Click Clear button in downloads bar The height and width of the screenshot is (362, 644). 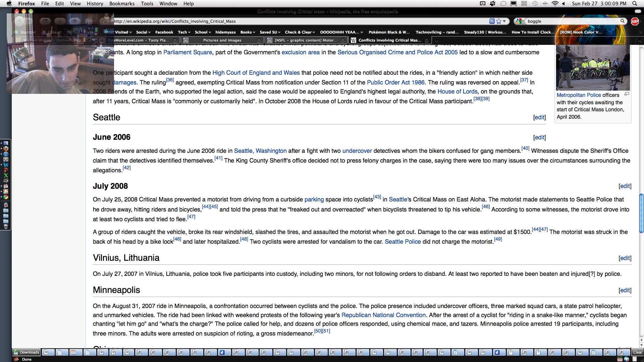637,352
